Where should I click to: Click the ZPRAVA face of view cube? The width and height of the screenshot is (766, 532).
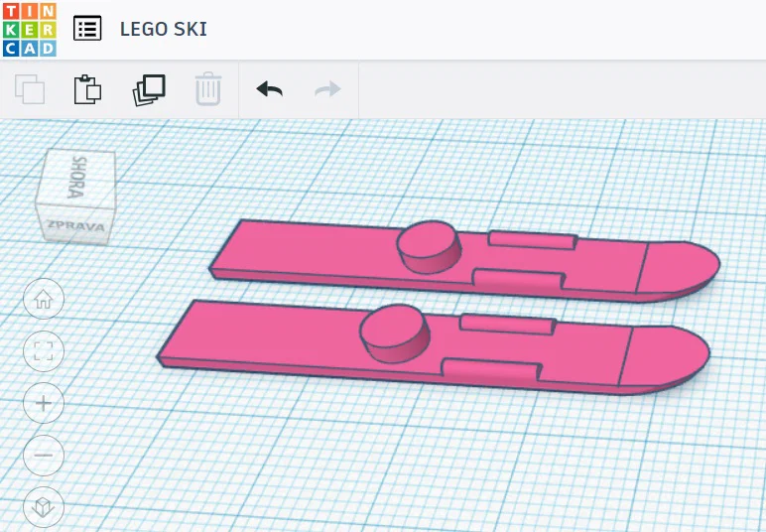tap(76, 225)
